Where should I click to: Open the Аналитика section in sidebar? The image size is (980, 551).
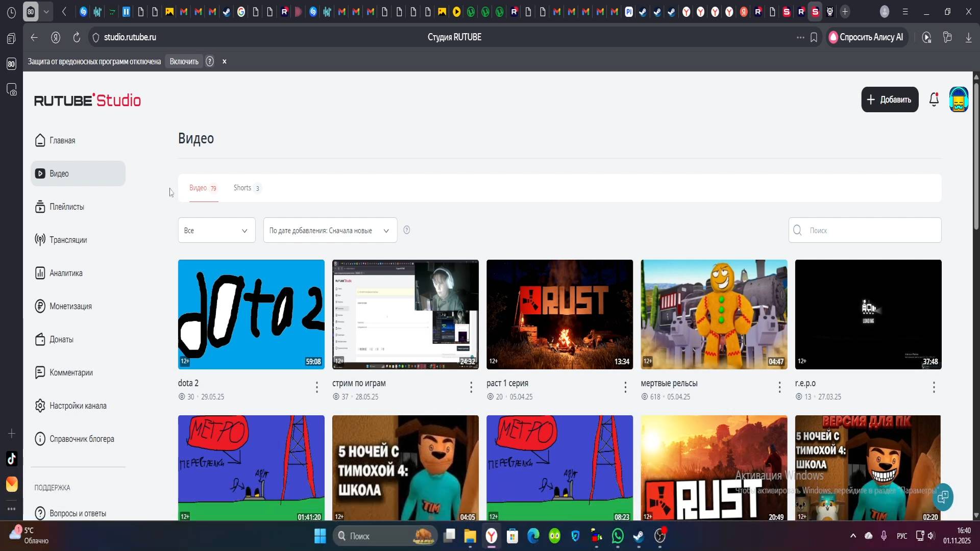point(66,273)
